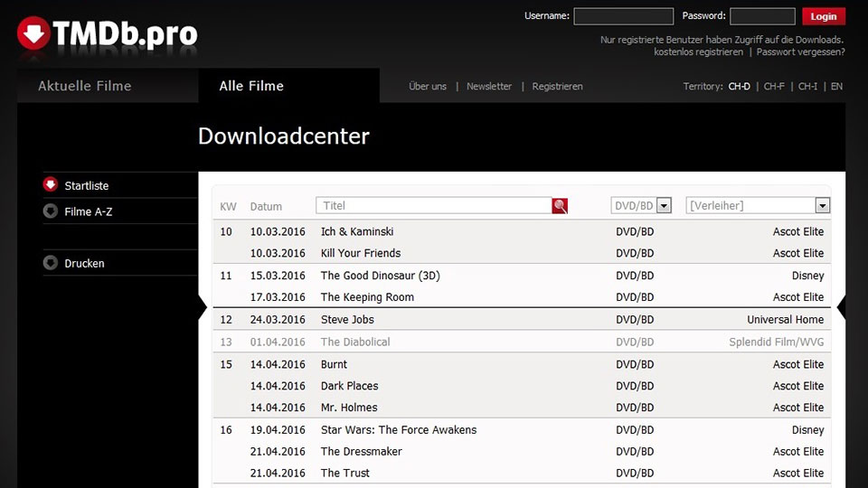Click into the Password field
This screenshot has width=868, height=488.
761,16
